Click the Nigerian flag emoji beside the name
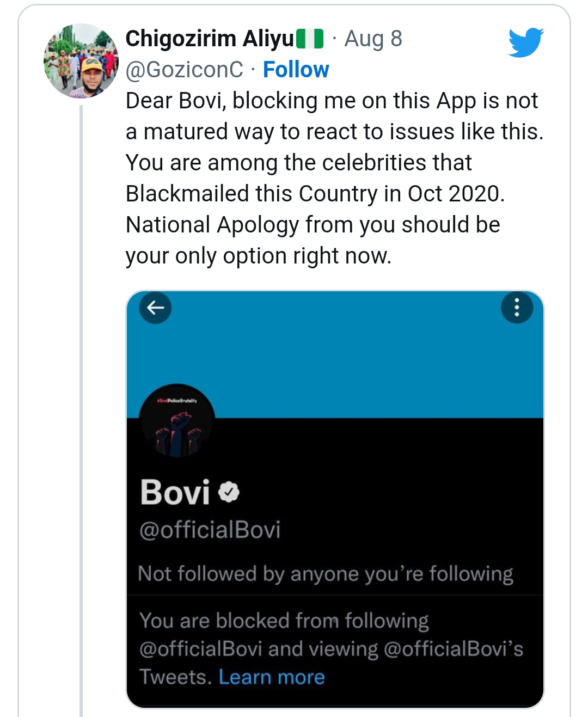 (310, 39)
